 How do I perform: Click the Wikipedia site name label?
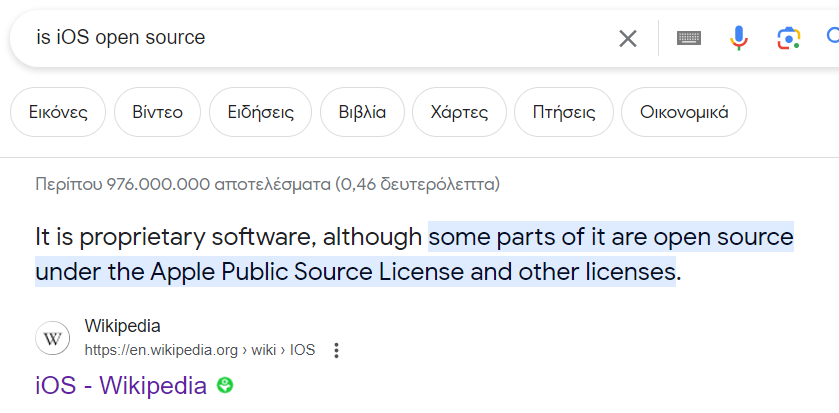[123, 326]
